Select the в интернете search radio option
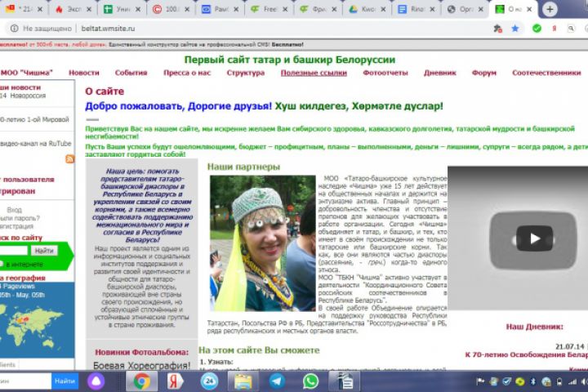This screenshot has height=392, width=588. (2, 264)
